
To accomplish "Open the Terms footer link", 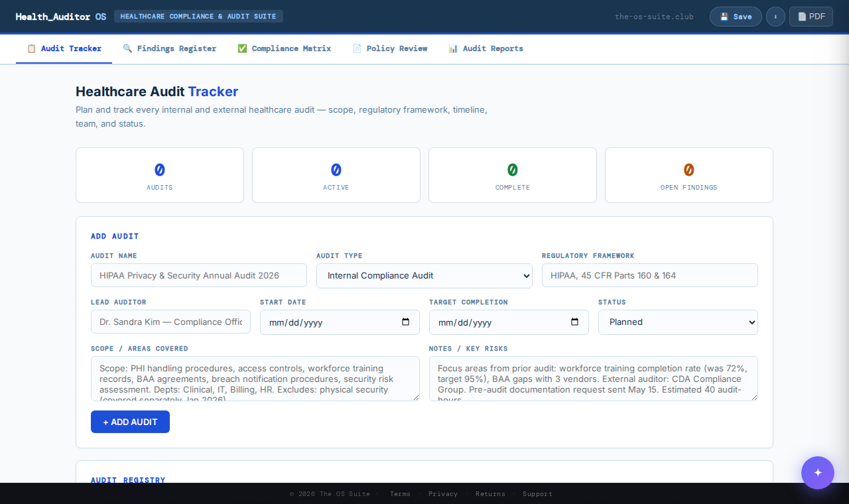I will click(x=400, y=494).
